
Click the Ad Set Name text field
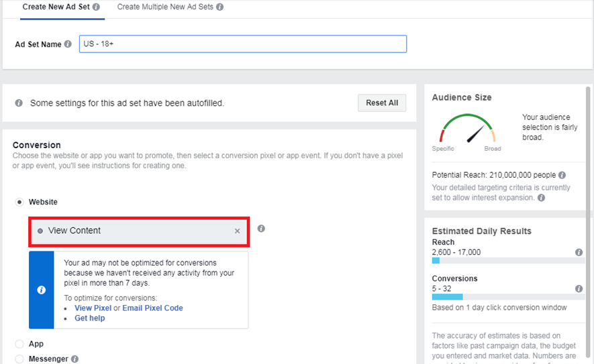(x=242, y=44)
